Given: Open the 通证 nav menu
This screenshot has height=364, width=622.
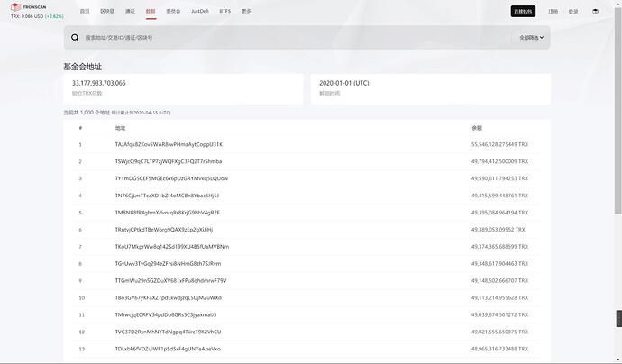Looking at the screenshot, I should [130, 11].
